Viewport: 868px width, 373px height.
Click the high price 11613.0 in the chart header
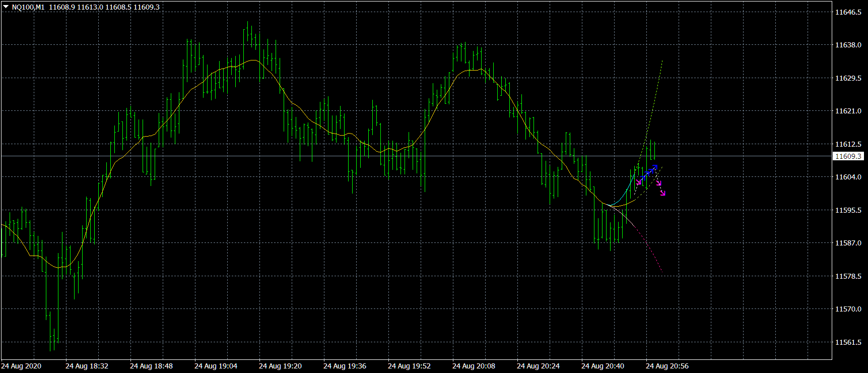click(90, 7)
